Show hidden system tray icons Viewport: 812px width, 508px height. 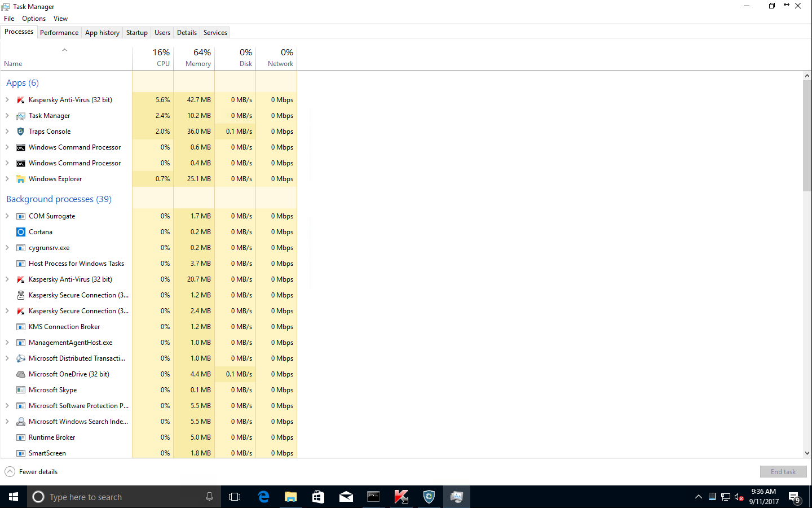[x=699, y=497]
